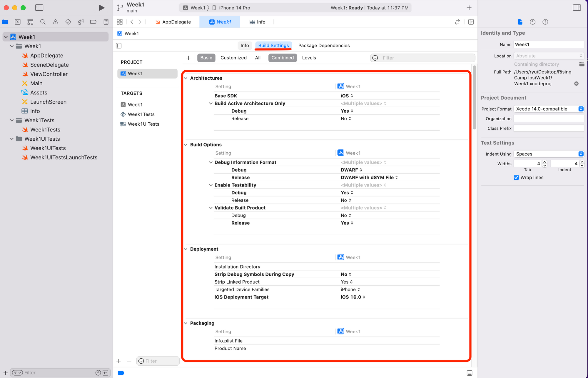
Task: Reveal the full path in Finder arrow
Action: click(576, 84)
